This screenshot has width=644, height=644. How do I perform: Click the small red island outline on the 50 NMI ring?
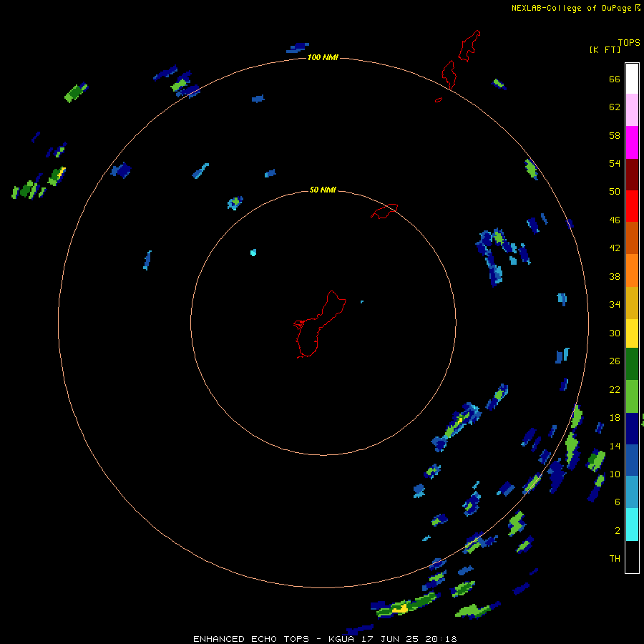(384, 211)
